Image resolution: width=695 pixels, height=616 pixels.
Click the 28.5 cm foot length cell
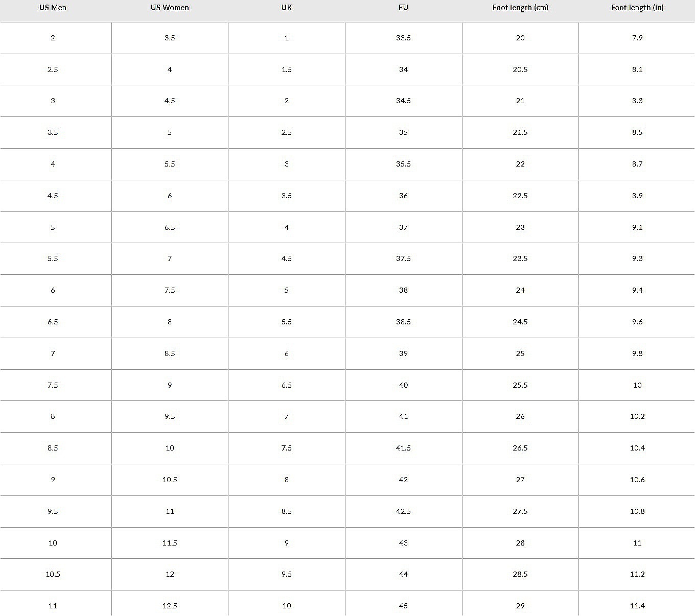520,574
